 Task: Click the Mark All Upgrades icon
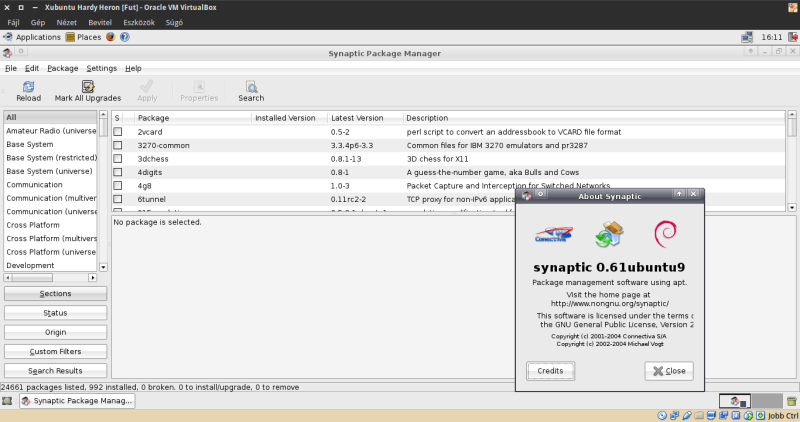(x=88, y=86)
